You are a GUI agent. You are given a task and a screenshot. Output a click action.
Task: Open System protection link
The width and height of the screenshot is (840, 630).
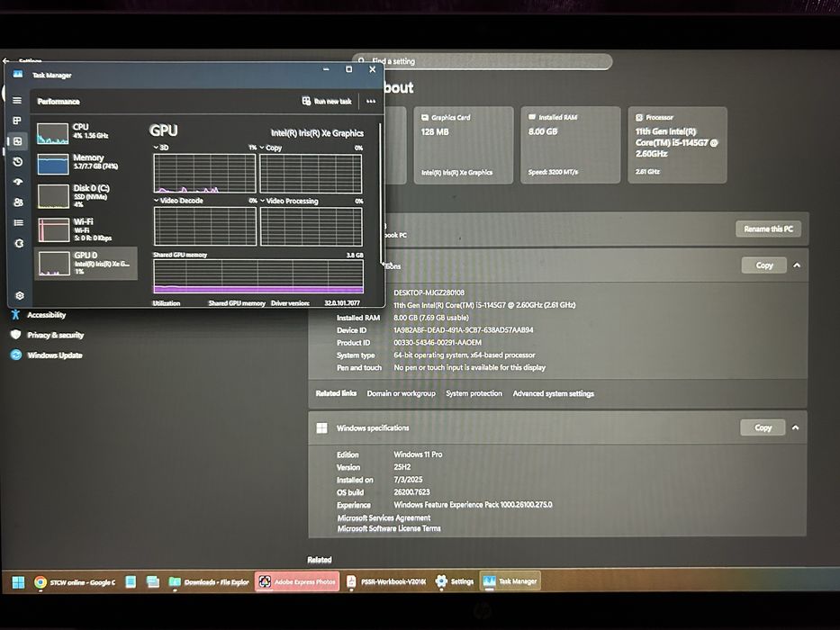[474, 393]
